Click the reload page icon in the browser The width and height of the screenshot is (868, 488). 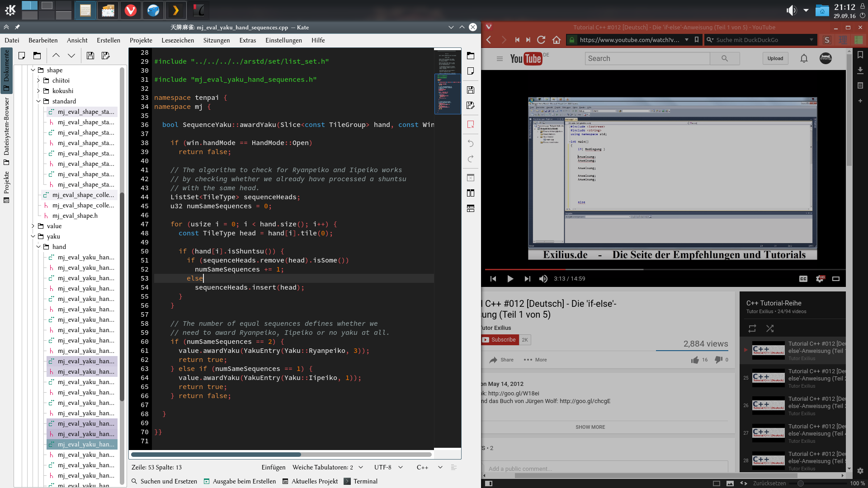[541, 40]
